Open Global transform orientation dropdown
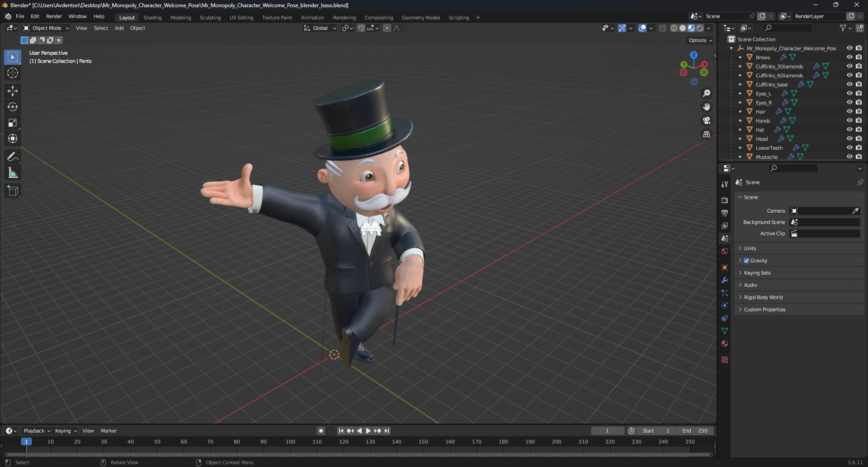 coord(320,28)
